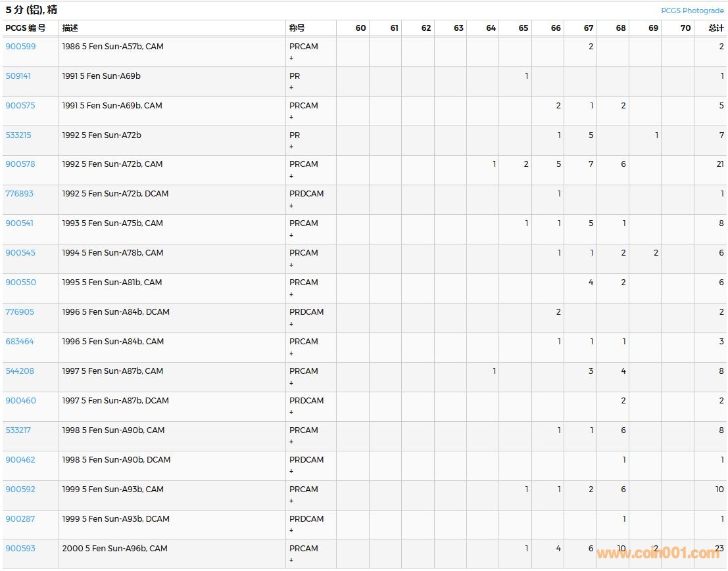728x571 pixels.
Task: Expand plus sign under PRDCAM for 1992 Sun-A72b
Action: [x=291, y=206]
